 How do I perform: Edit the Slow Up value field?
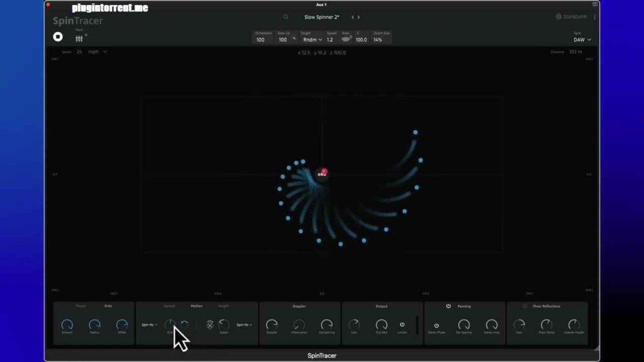pos(282,40)
